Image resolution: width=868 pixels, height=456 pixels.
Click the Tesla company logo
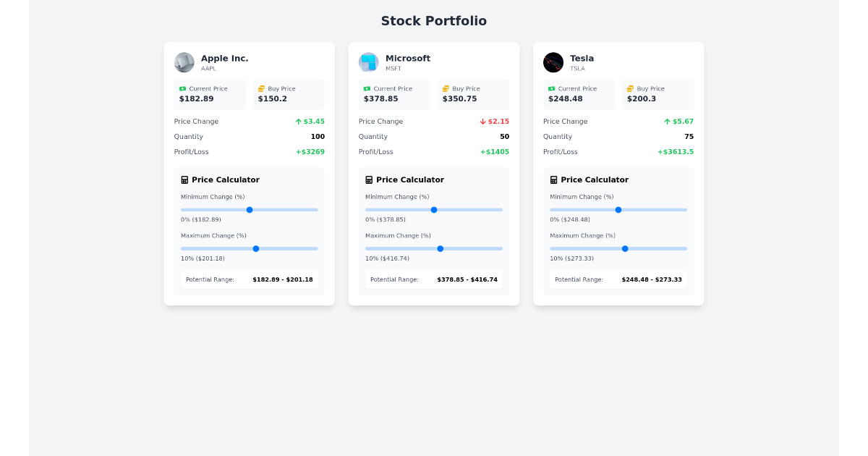553,62
